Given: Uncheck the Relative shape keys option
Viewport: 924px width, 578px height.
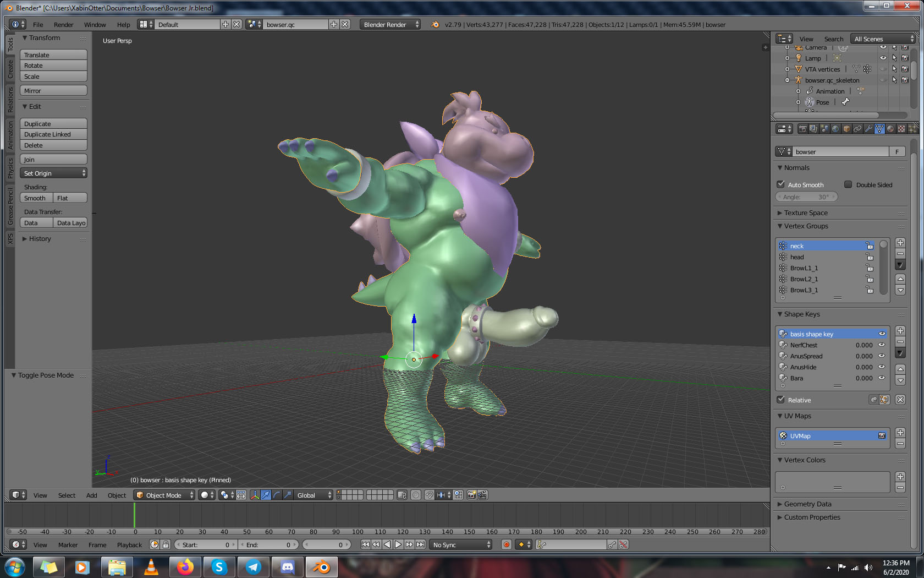Looking at the screenshot, I should coord(781,400).
